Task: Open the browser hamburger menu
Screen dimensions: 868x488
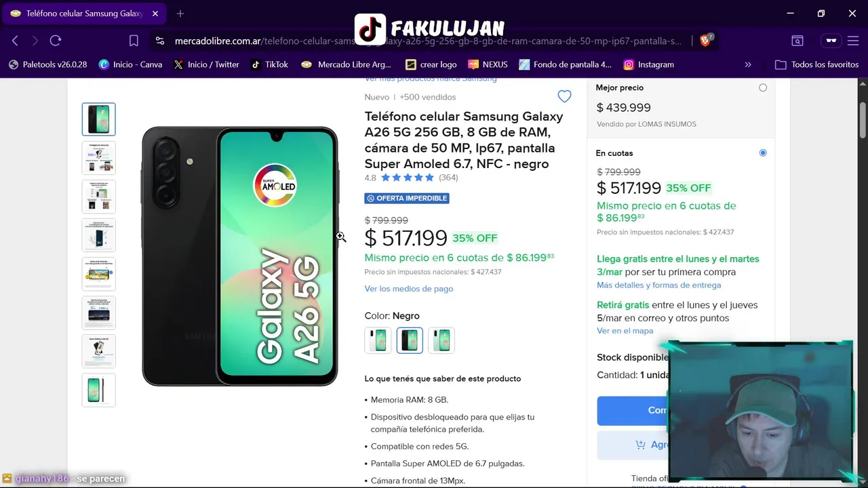Action: pyautogui.click(x=853, y=41)
